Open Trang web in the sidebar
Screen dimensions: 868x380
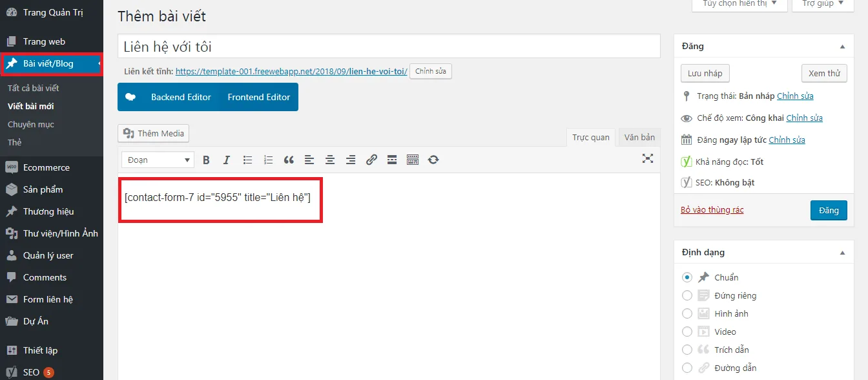click(x=52, y=41)
